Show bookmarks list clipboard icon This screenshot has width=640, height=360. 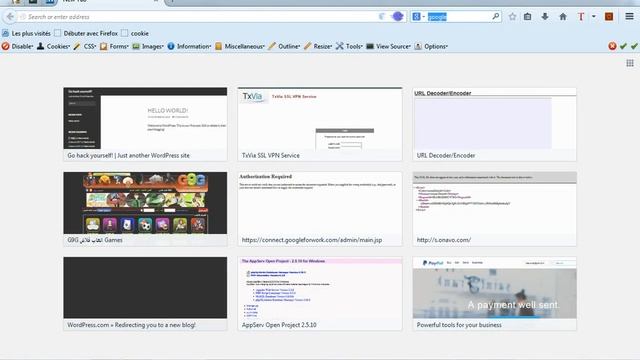[x=527, y=17]
